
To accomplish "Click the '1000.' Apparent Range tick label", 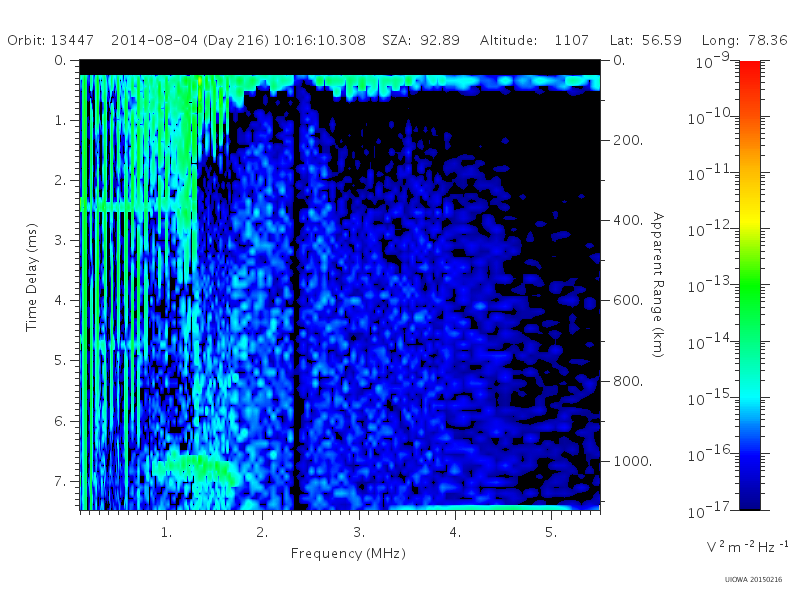I will pos(633,461).
